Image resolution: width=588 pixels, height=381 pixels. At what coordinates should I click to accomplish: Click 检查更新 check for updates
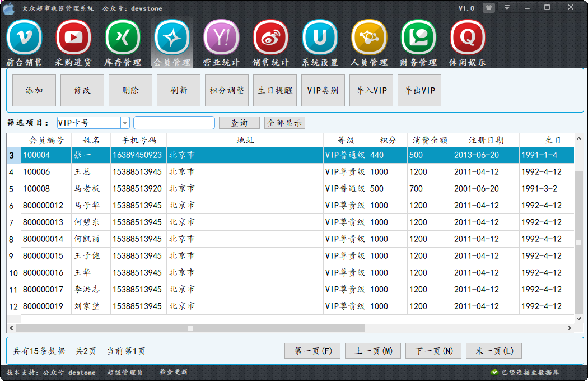[x=173, y=372]
